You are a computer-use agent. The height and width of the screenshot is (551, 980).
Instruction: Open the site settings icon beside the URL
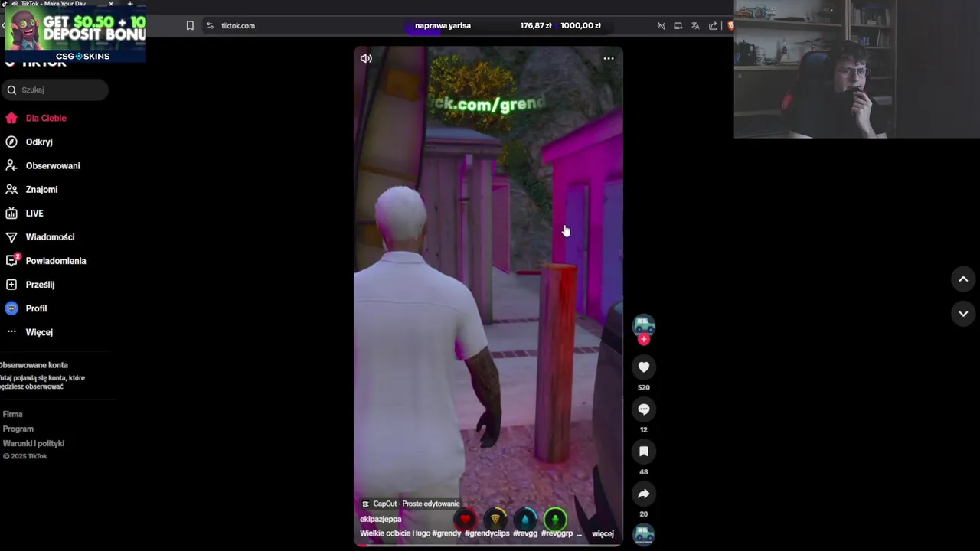(210, 25)
